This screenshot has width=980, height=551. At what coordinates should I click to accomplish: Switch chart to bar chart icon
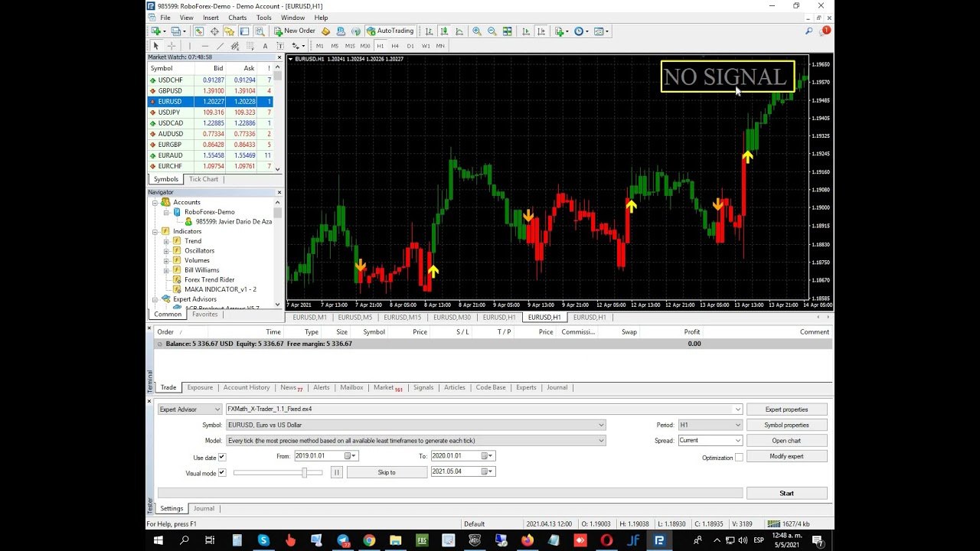(x=429, y=31)
